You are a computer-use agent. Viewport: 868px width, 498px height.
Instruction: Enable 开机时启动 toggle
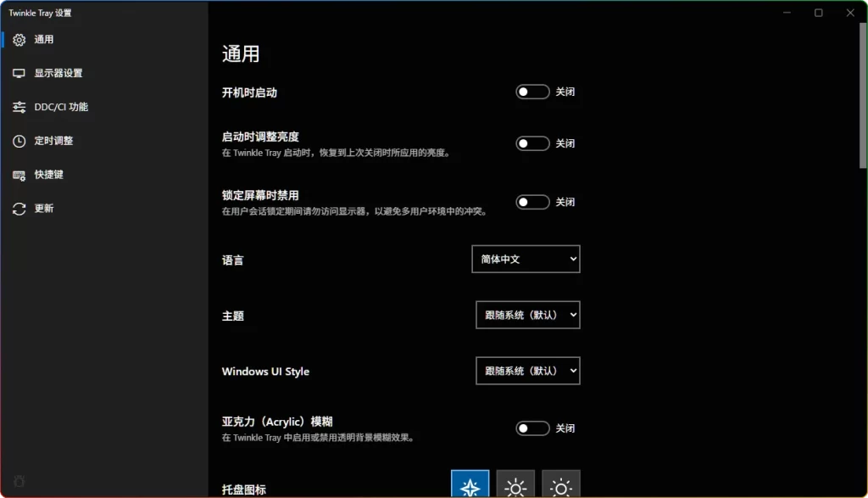(532, 91)
